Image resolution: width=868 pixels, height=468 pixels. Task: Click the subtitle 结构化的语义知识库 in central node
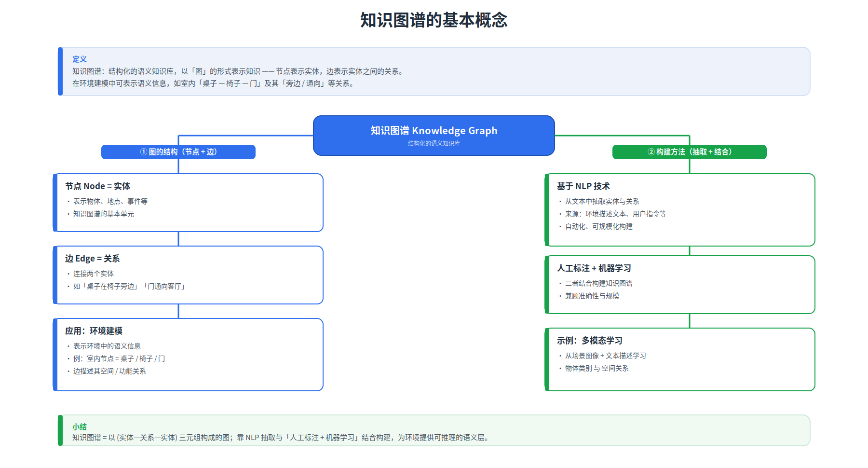pos(434,143)
